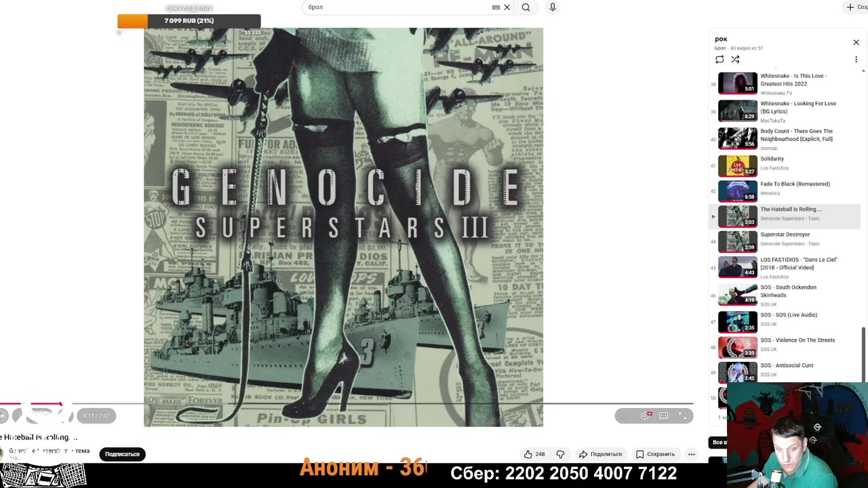This screenshot has height=488, width=868.
Task: Open LOS FASTIDIOS - Dans Le Ciel video
Action: pyautogui.click(x=785, y=267)
